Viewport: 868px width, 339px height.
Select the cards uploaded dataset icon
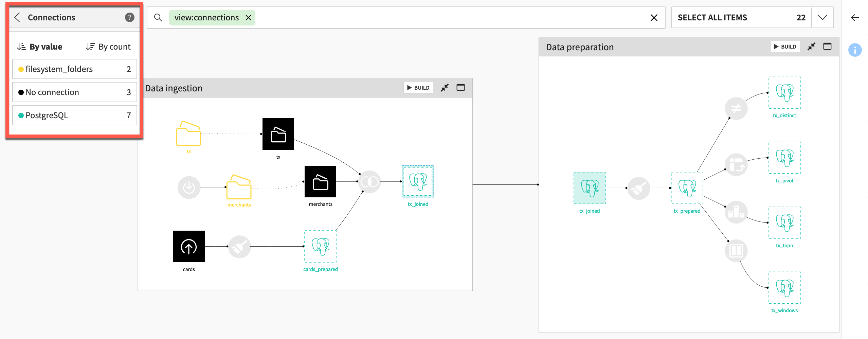click(189, 246)
